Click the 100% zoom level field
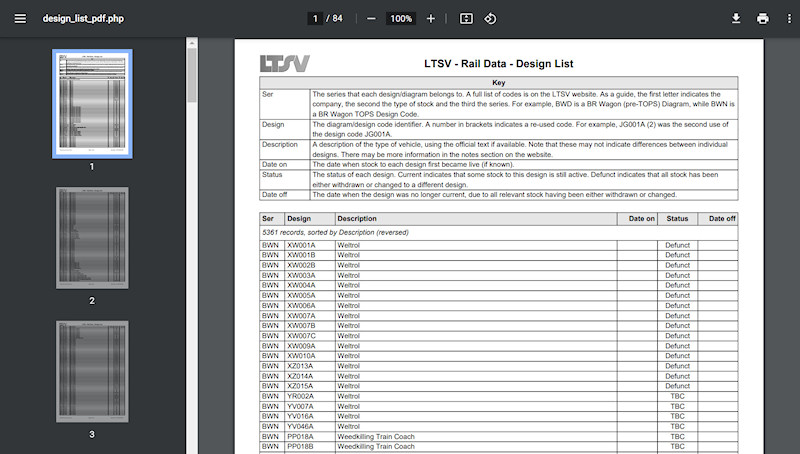The image size is (800, 454). [401, 19]
